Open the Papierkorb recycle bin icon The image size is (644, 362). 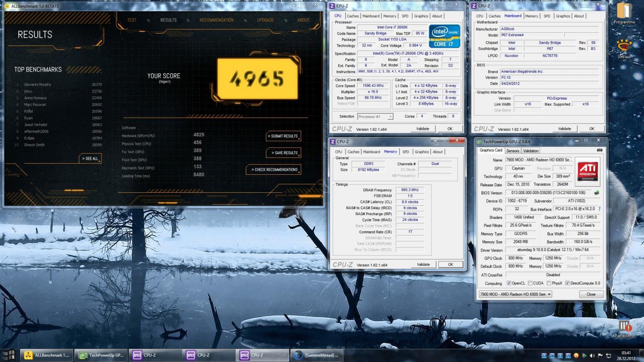pyautogui.click(x=624, y=329)
